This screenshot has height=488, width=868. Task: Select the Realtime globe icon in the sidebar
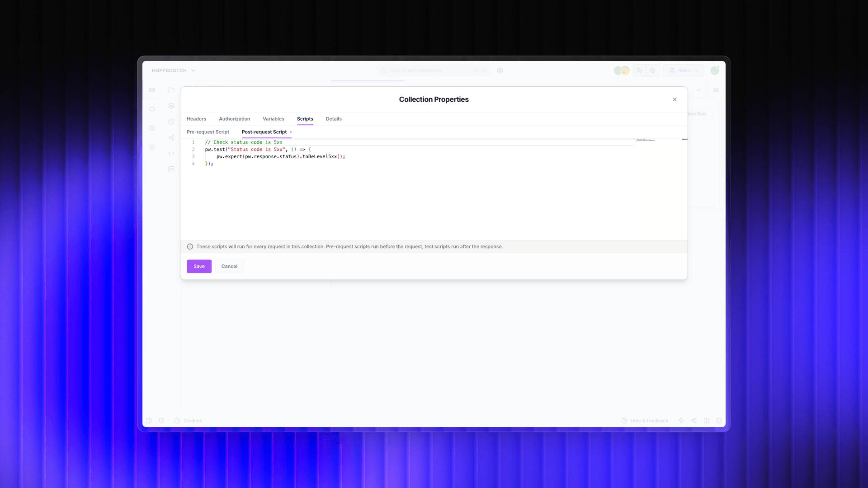click(152, 128)
